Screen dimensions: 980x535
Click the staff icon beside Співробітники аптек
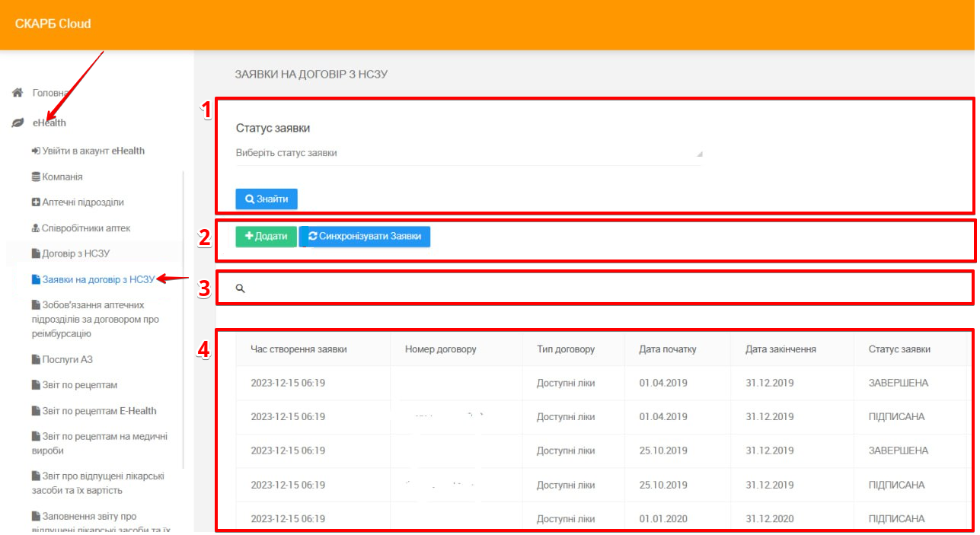[36, 228]
